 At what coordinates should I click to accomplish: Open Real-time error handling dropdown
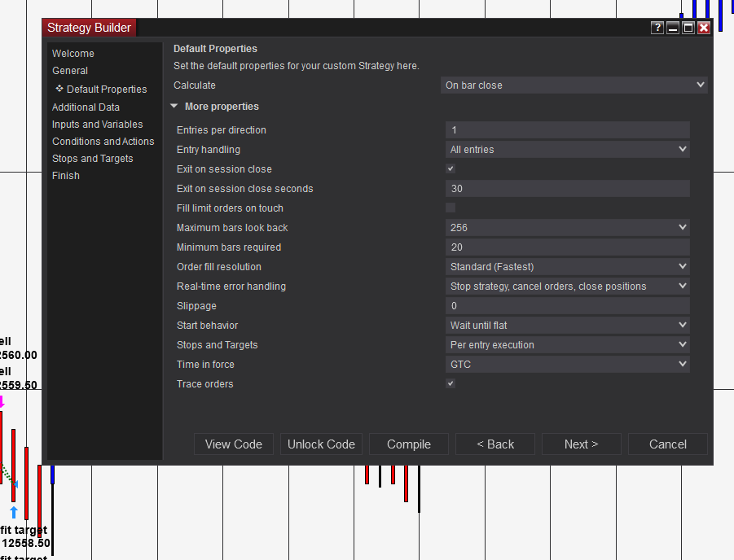click(x=567, y=287)
